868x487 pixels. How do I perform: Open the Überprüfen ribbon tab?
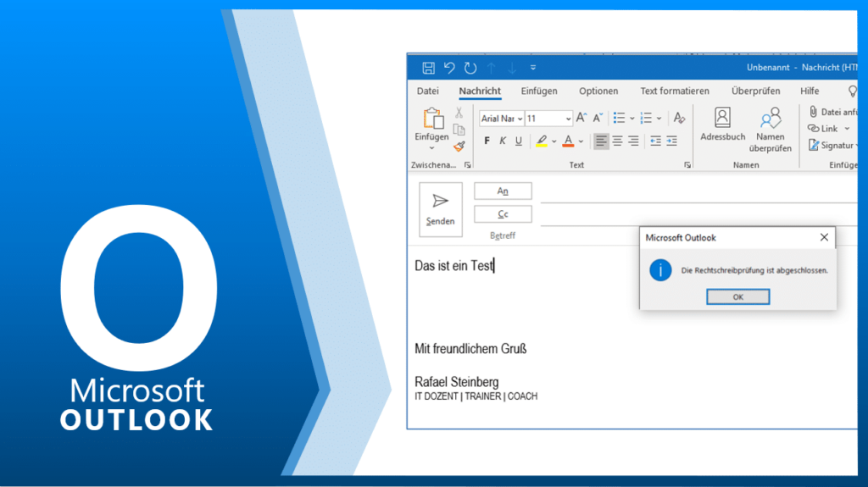click(x=755, y=91)
